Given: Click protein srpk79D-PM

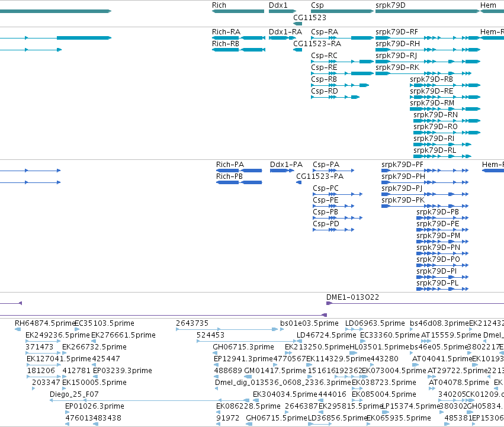Looking at the screenshot, I should pyautogui.click(x=438, y=236).
